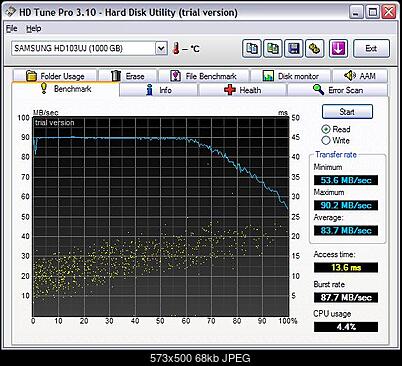This screenshot has height=366, width=402.
Task: Switch to the Info tab
Action: click(x=159, y=90)
